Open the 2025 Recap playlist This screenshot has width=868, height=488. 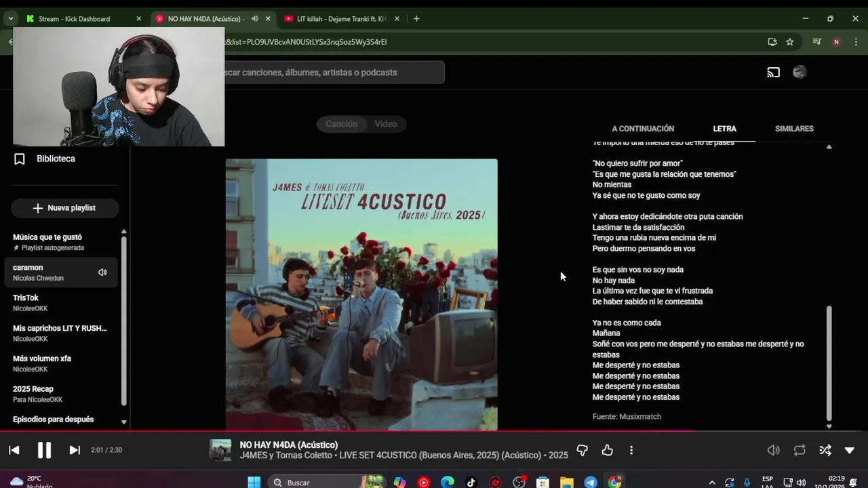(x=61, y=394)
